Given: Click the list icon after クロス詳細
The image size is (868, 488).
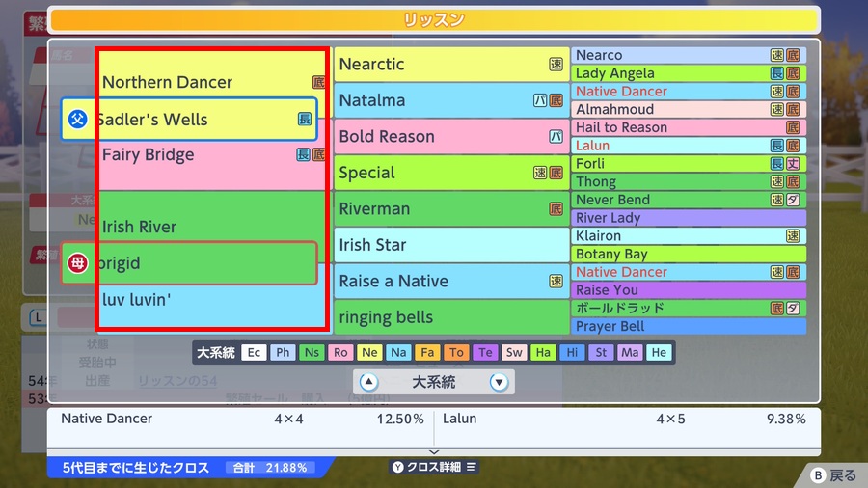Looking at the screenshot, I should [x=471, y=467].
